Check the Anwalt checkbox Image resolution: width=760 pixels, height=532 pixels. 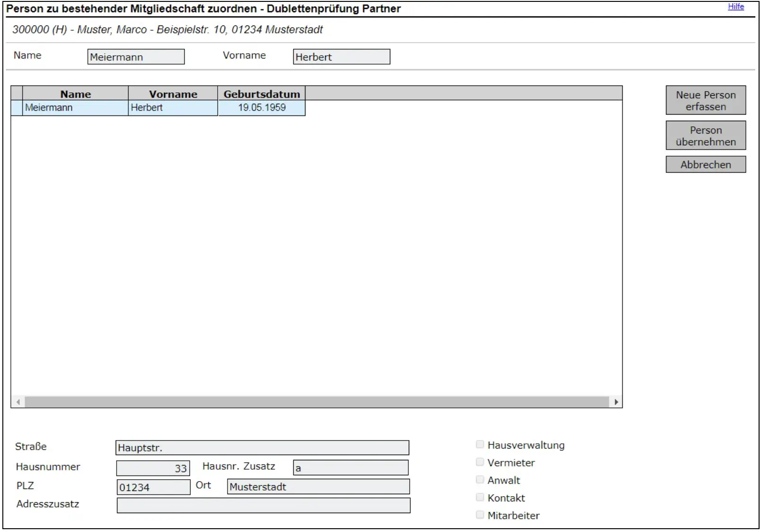pyautogui.click(x=480, y=480)
